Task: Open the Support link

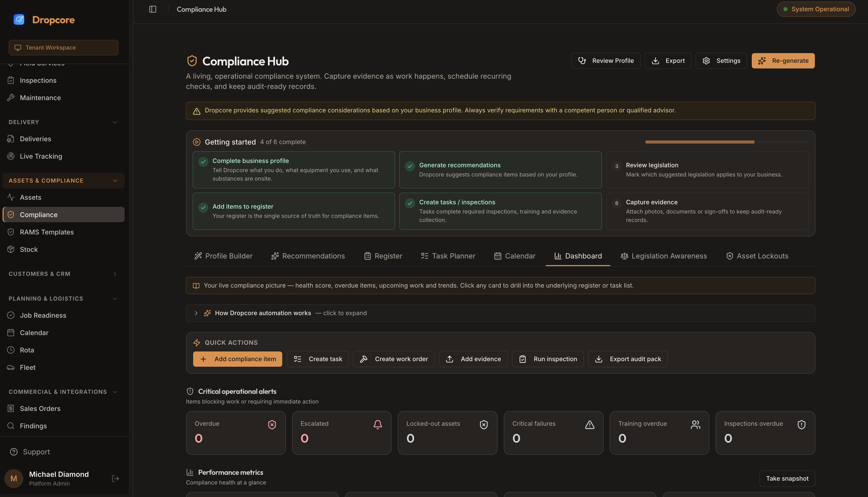Action: 30,452
